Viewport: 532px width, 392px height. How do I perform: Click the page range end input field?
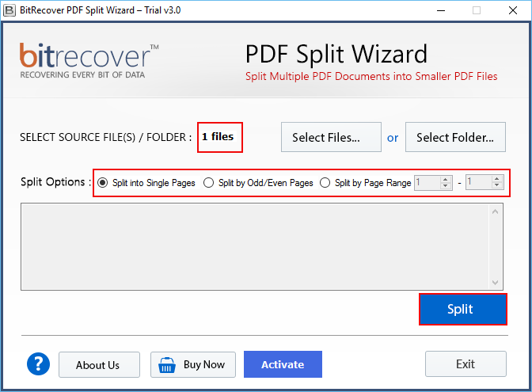(x=479, y=182)
